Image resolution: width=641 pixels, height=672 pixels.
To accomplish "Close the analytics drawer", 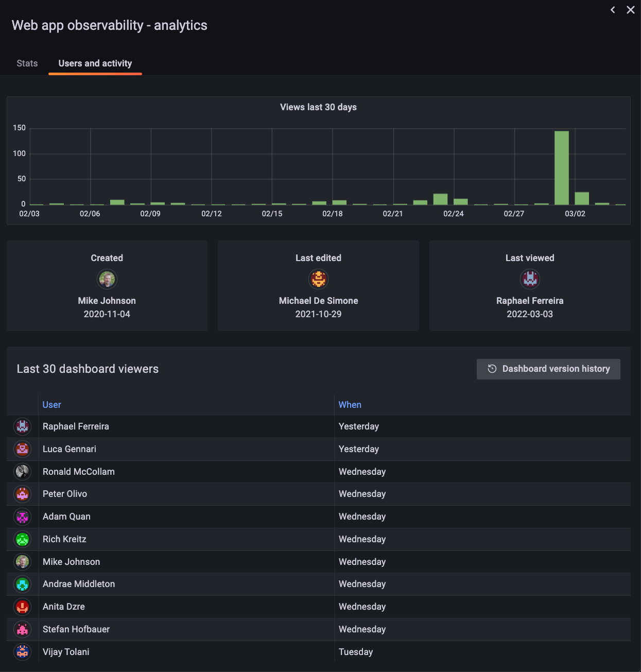I will point(630,10).
